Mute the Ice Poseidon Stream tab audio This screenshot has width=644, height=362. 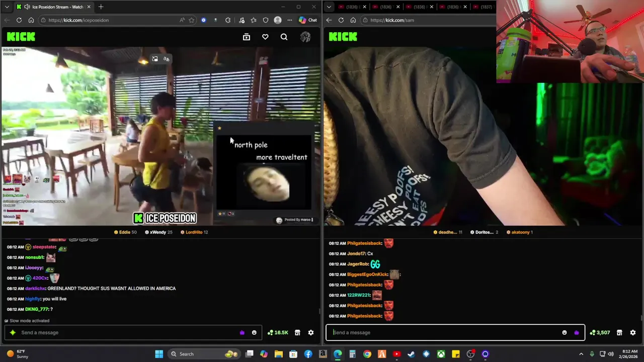point(27,7)
